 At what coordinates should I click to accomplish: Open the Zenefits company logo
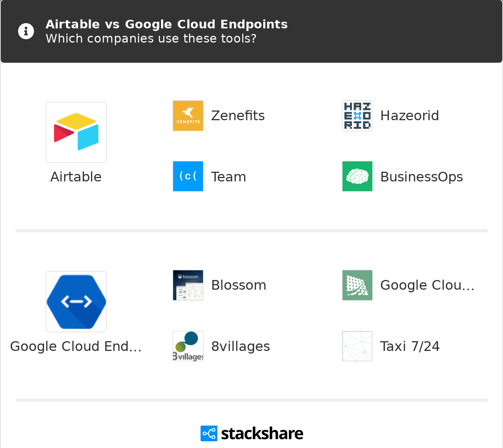point(188,116)
